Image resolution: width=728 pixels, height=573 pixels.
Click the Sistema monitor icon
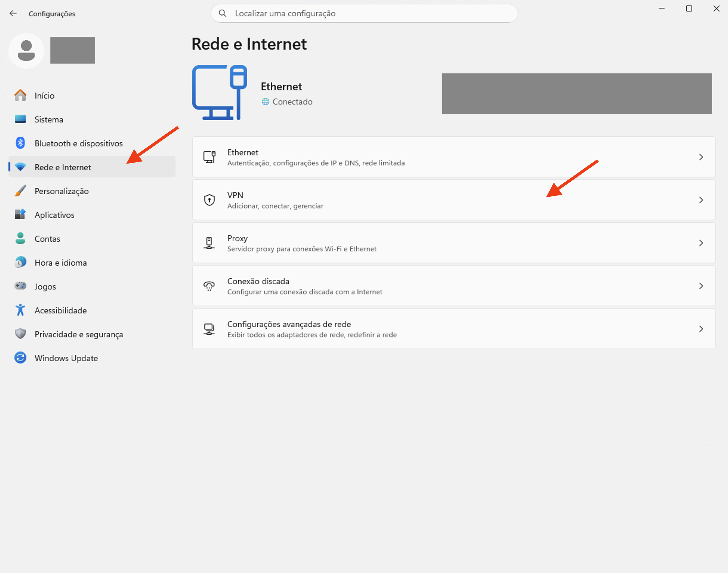(x=21, y=119)
